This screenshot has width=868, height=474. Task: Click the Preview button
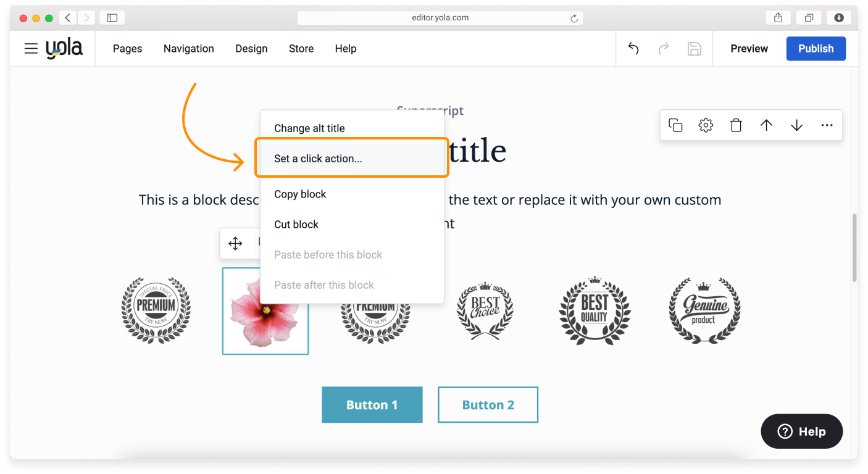click(x=749, y=49)
